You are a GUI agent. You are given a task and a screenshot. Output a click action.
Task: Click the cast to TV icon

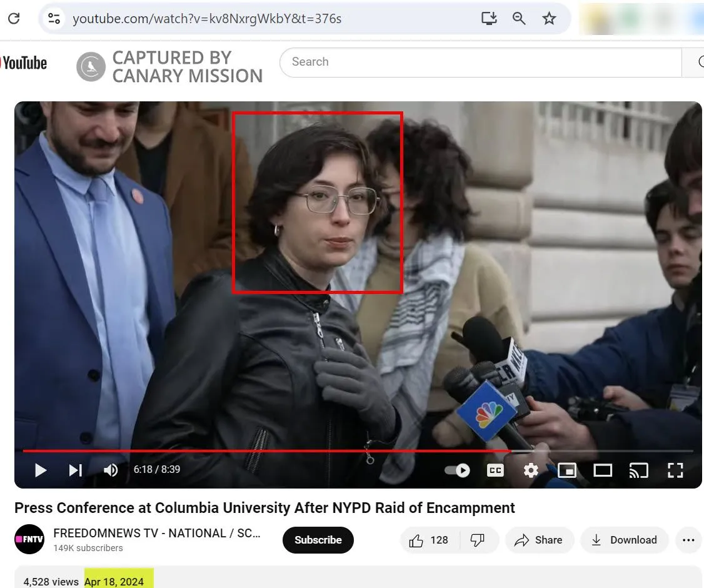(639, 470)
